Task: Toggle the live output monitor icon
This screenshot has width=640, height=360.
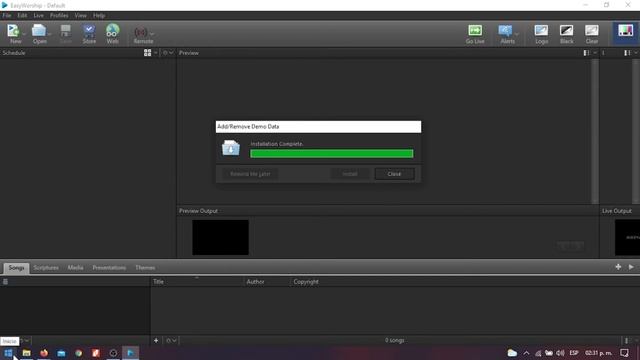Action: tap(625, 31)
